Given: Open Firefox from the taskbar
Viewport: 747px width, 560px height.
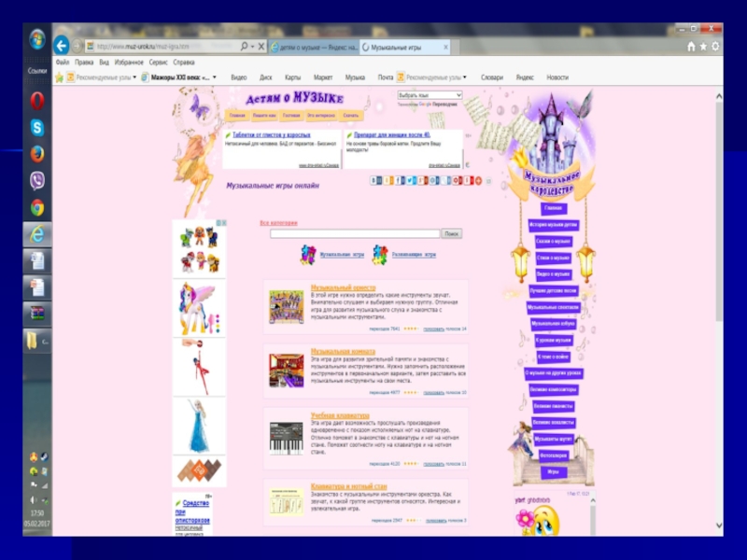Looking at the screenshot, I should (37, 153).
